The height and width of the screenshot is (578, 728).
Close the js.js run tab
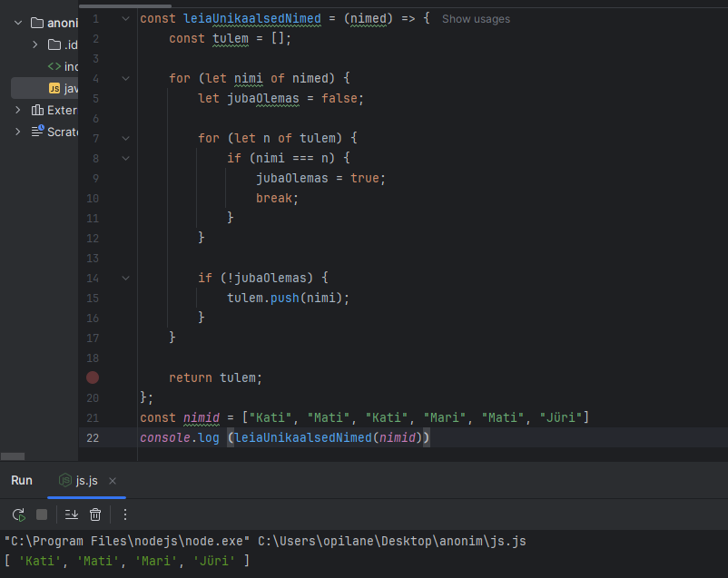click(x=113, y=481)
